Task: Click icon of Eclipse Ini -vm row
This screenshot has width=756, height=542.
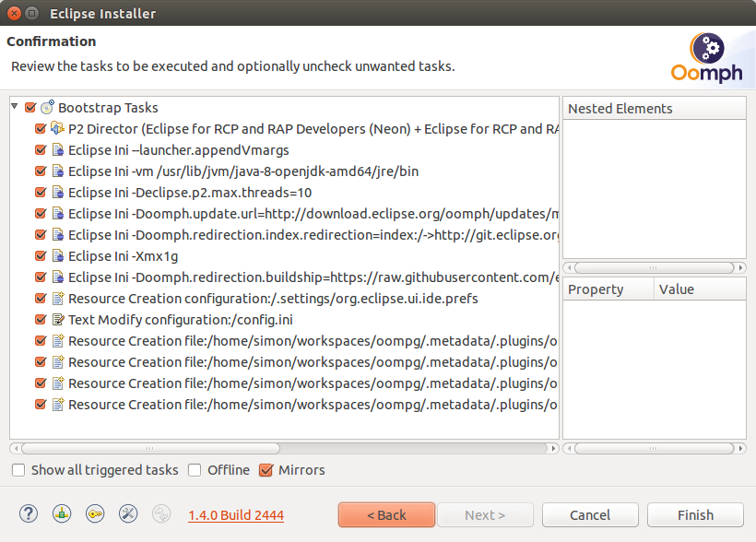Action: click(x=58, y=171)
